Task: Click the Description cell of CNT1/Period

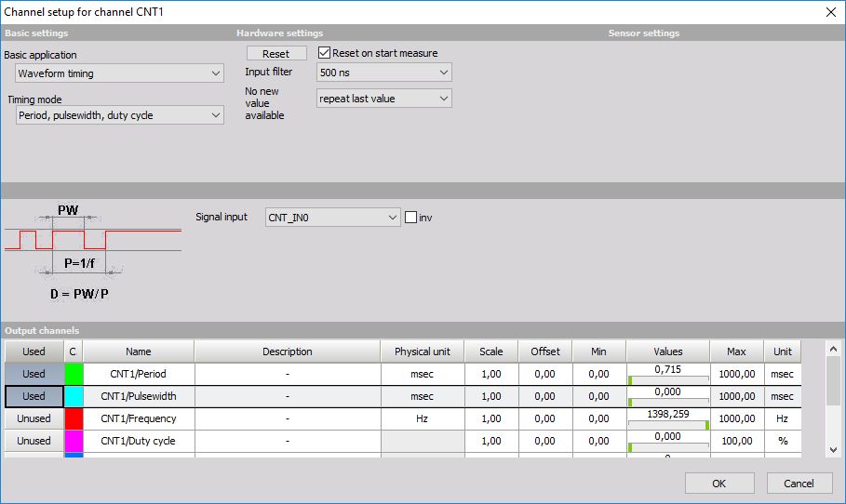Action: (288, 374)
